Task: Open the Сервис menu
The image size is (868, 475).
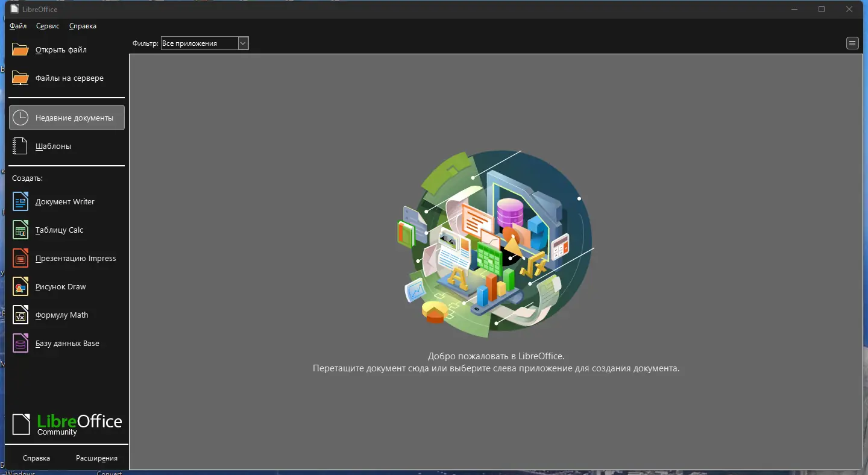Action: tap(48, 26)
